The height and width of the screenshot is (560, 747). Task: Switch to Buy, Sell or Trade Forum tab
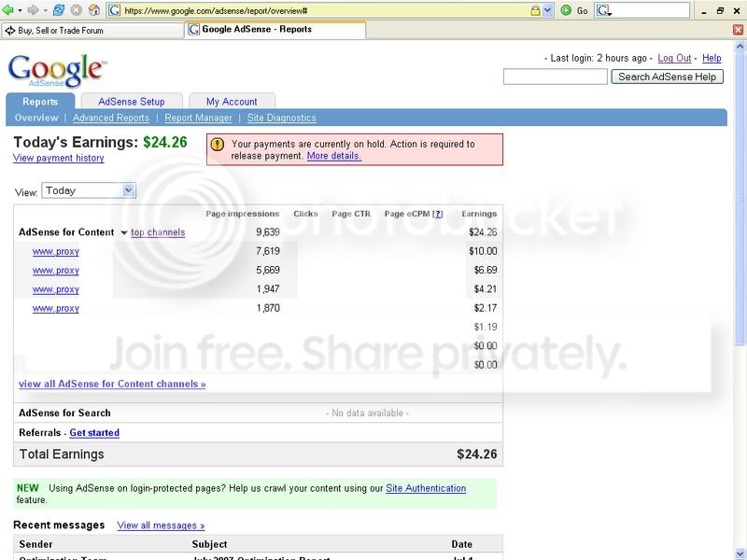click(x=92, y=31)
